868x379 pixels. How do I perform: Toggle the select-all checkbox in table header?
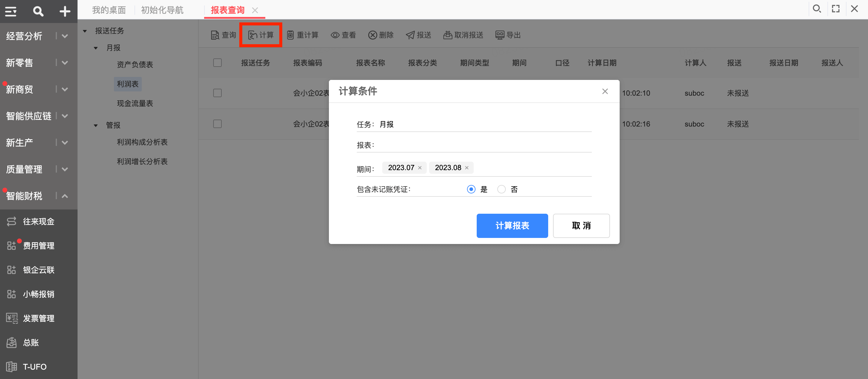[x=217, y=63]
